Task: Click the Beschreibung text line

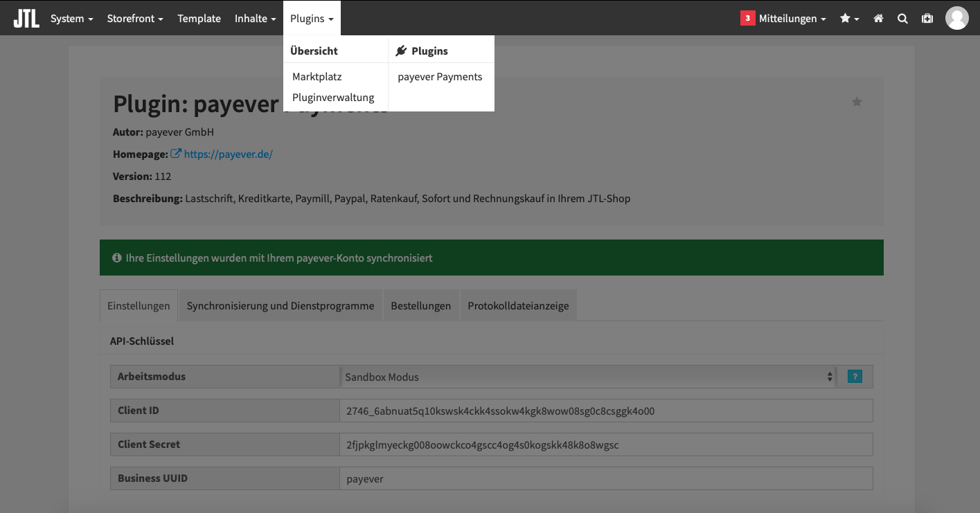Action: [x=372, y=199]
